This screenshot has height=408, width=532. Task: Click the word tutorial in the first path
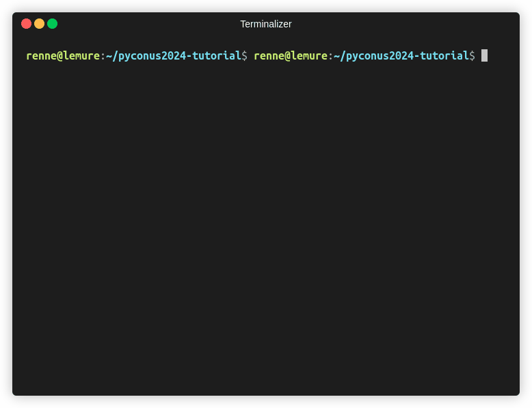pyautogui.click(x=217, y=55)
